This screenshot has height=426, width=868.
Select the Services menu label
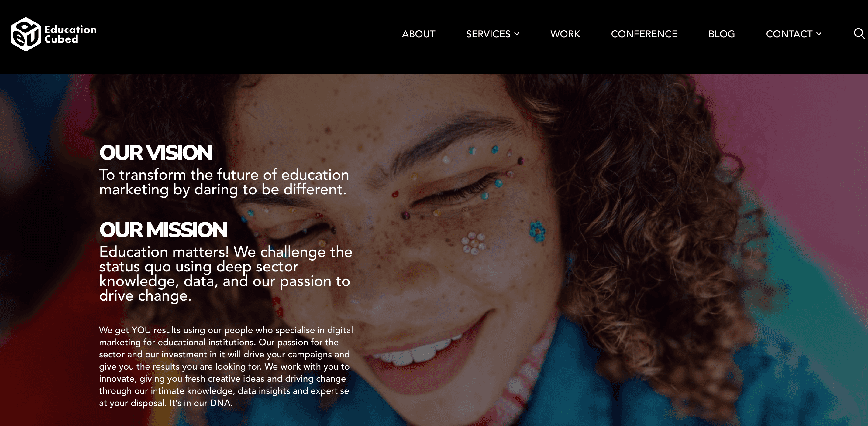click(x=488, y=34)
